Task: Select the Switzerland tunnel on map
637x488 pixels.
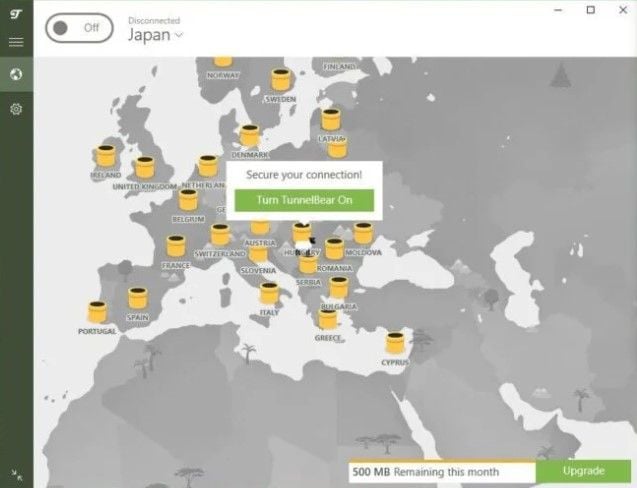Action: click(221, 234)
